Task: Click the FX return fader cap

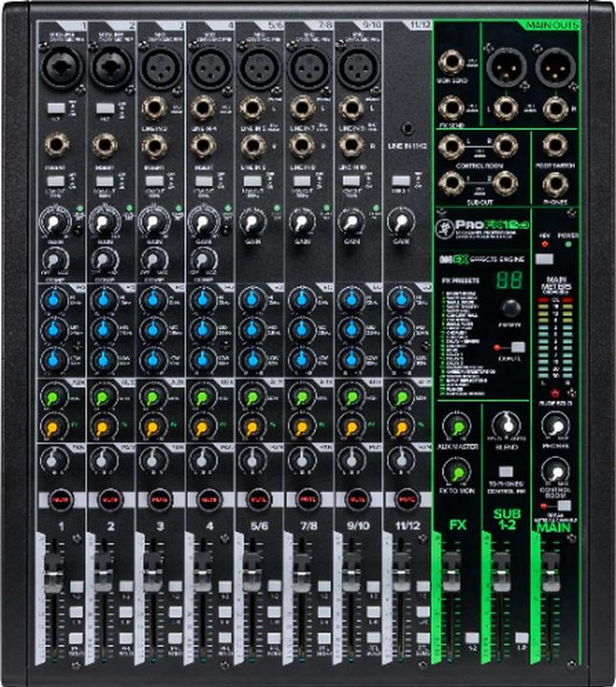Action: (x=451, y=572)
